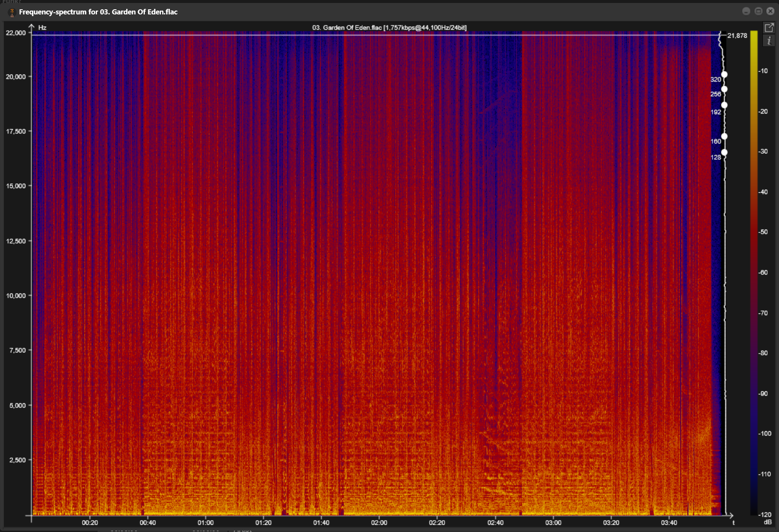This screenshot has height=532, width=779.
Task: Click the window title text in title bar
Action: click(x=98, y=12)
